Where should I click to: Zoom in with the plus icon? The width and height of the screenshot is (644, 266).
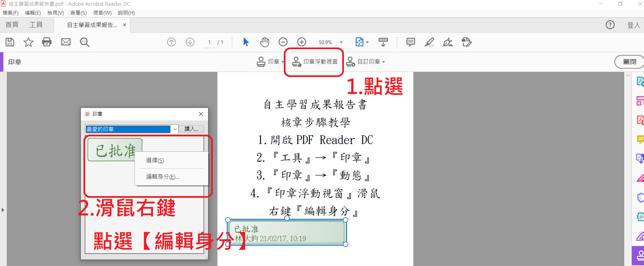(x=302, y=42)
